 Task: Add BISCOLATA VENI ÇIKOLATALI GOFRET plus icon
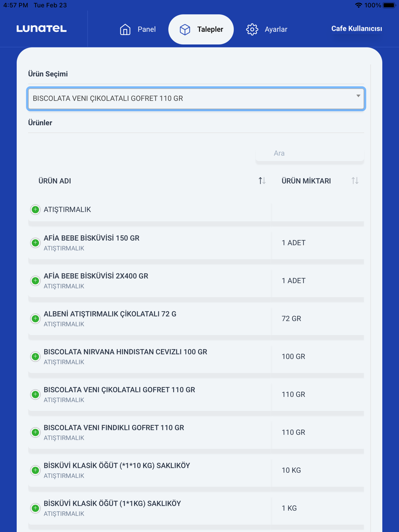(x=36, y=394)
